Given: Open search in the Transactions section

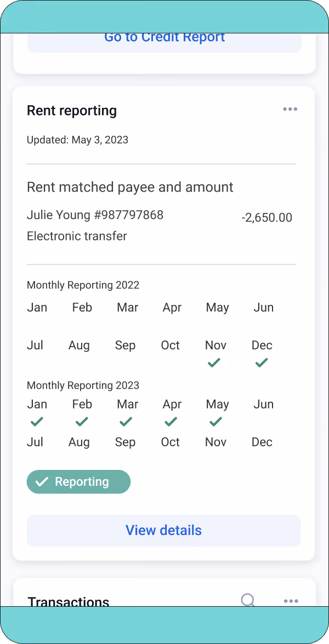Looking at the screenshot, I should point(248,600).
